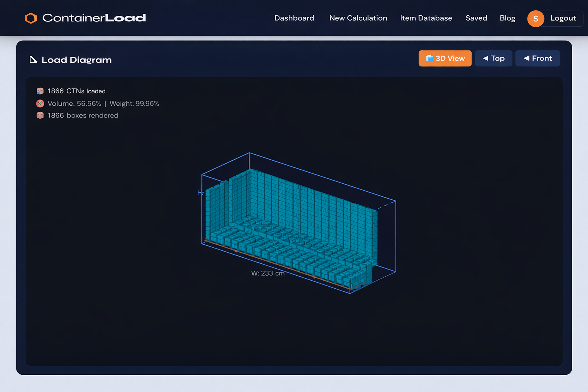Open the Item Database page
The height and width of the screenshot is (392, 588).
coord(426,18)
